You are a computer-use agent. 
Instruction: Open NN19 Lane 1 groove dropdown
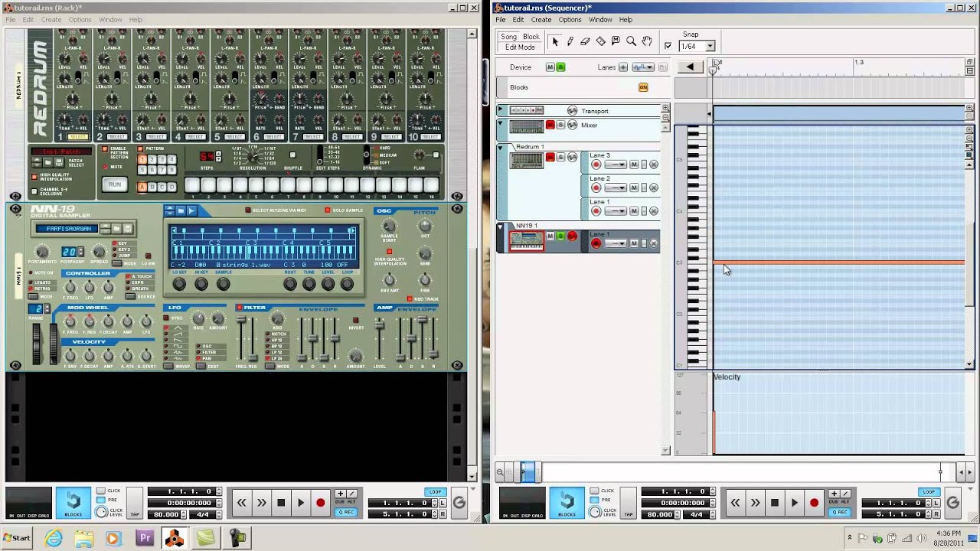pos(616,243)
